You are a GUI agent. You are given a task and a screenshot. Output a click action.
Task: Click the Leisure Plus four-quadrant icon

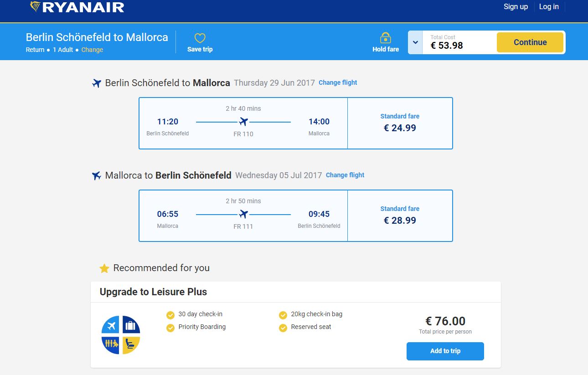(x=121, y=335)
